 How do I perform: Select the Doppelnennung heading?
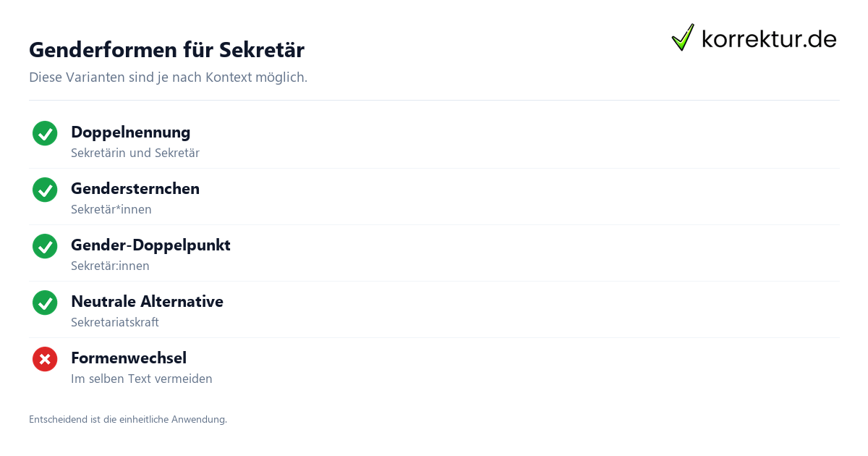[131, 132]
